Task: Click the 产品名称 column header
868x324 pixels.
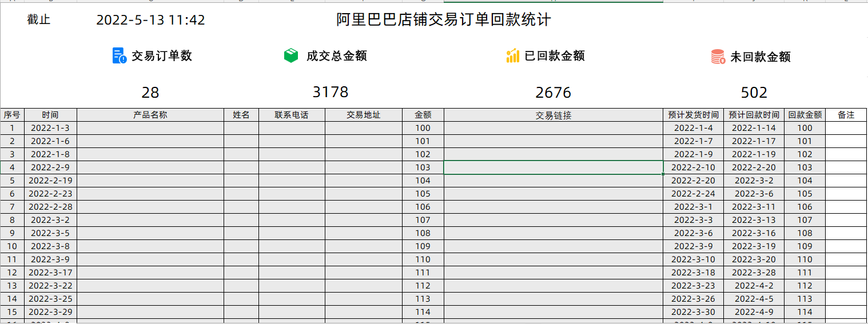Action: coord(150,115)
